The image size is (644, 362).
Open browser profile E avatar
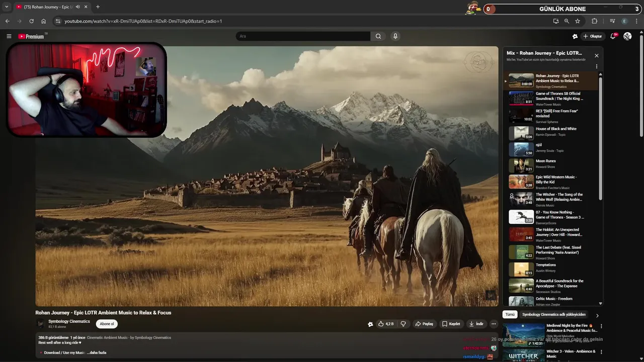point(624,21)
